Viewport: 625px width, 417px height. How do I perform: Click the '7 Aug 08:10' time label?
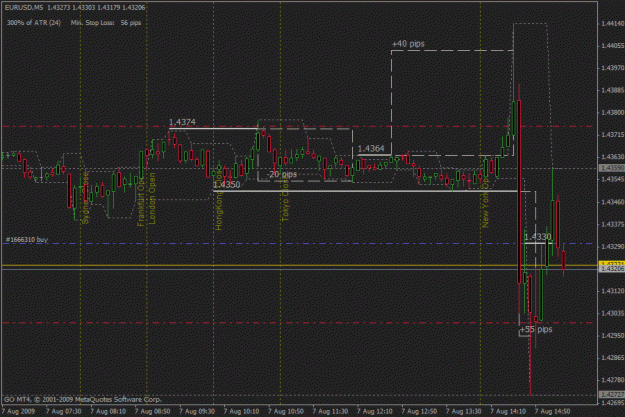click(108, 411)
